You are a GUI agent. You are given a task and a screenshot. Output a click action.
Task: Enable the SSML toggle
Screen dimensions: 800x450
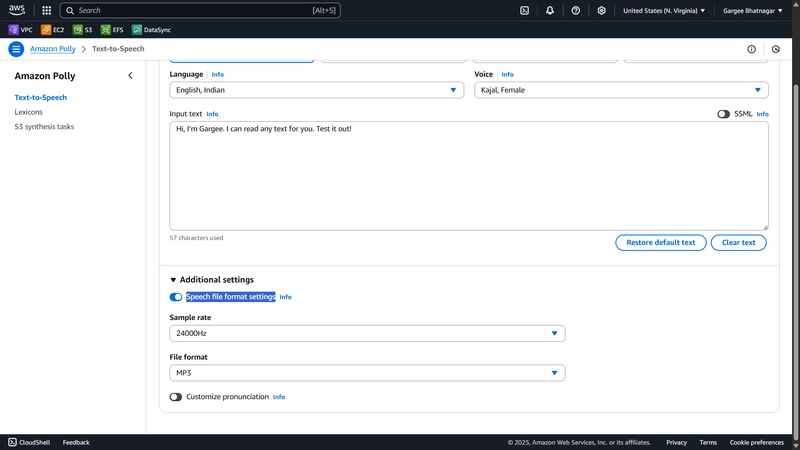point(723,114)
